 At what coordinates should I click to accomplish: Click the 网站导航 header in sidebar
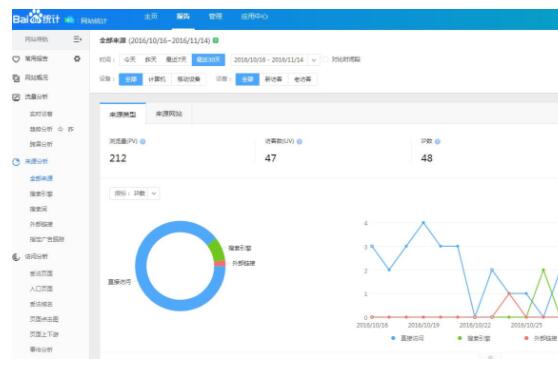[36, 39]
